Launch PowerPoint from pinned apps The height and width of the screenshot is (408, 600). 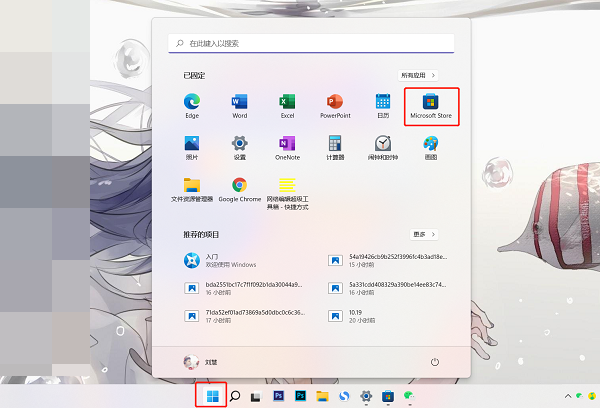pos(335,106)
